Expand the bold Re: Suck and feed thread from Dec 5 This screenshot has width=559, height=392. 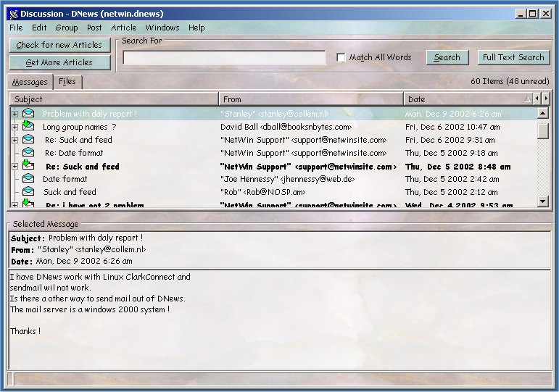point(15,167)
